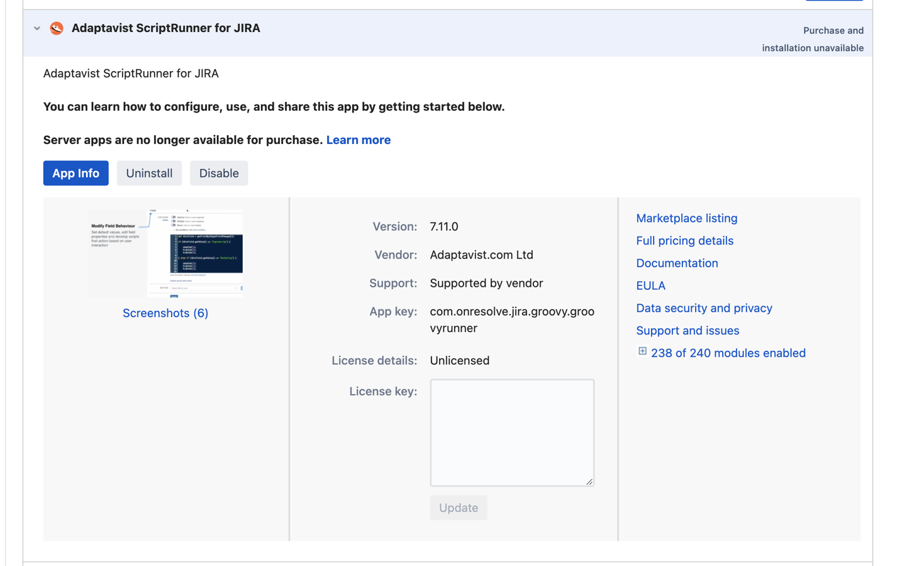
Task: View the Screenshots (6) link
Action: [165, 313]
